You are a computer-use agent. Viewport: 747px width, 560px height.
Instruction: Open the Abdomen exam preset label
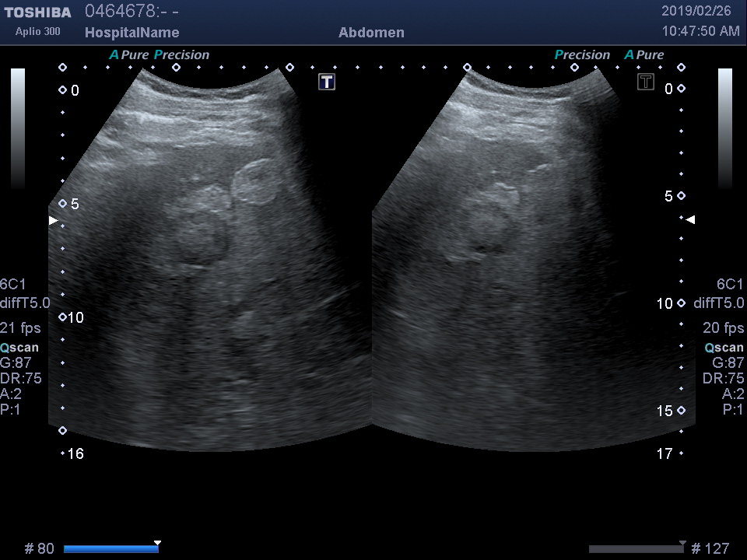point(371,33)
